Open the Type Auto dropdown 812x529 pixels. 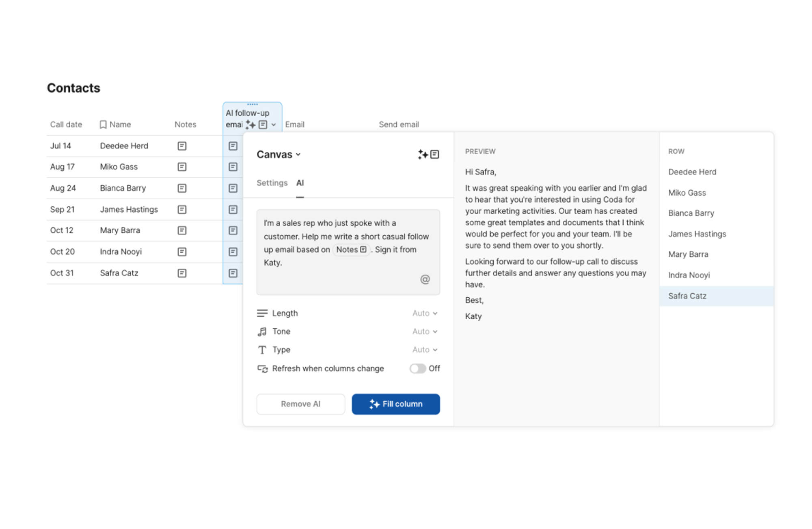click(x=425, y=350)
